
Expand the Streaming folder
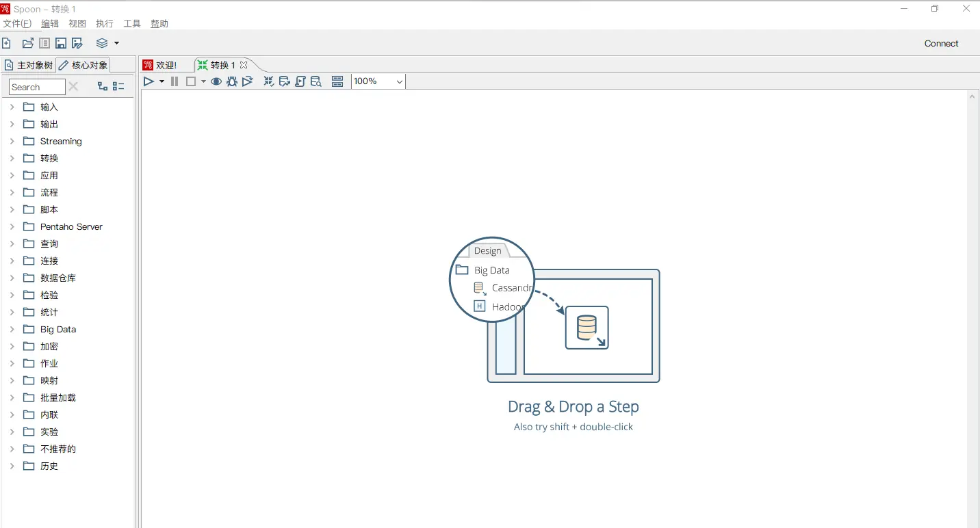[12, 141]
